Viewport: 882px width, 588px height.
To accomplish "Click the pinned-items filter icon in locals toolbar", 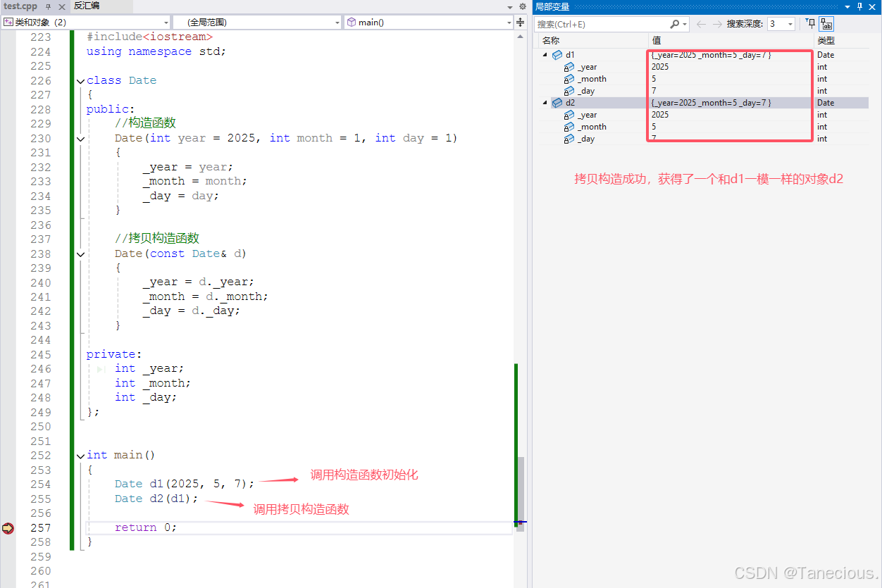I will [811, 24].
